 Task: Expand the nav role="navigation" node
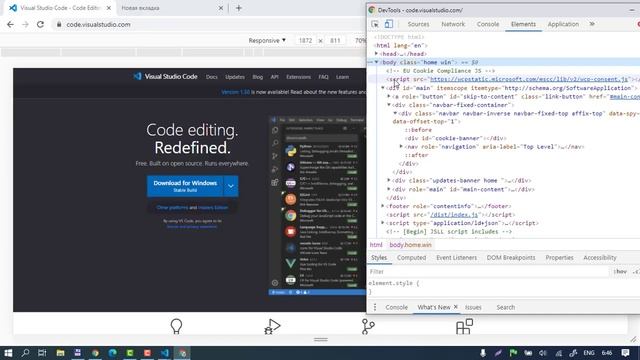pos(401,146)
